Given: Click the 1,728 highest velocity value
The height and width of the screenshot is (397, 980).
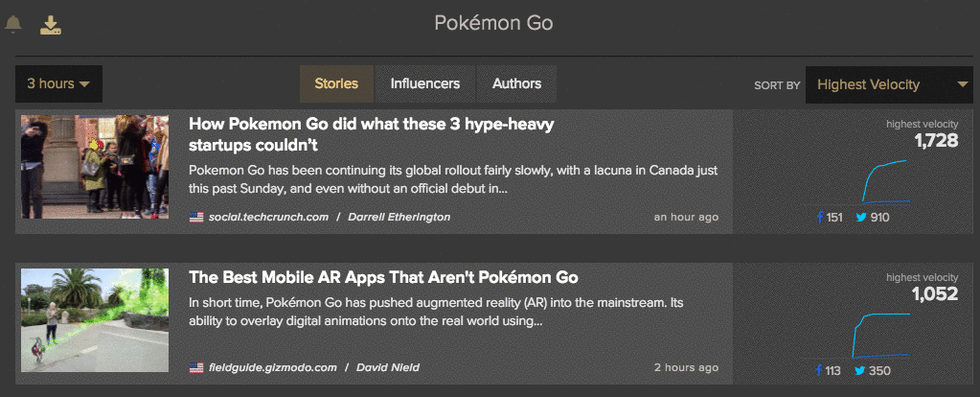Looking at the screenshot, I should [x=936, y=141].
